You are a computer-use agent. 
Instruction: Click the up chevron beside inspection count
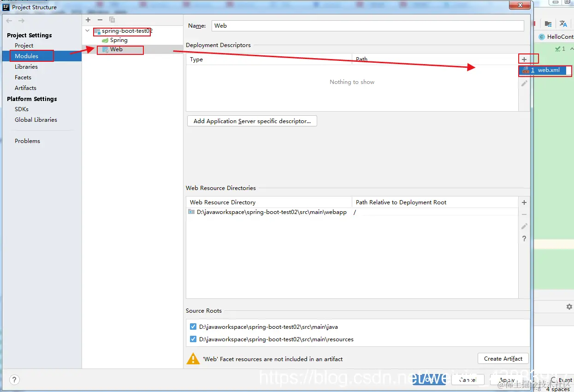tap(572, 48)
